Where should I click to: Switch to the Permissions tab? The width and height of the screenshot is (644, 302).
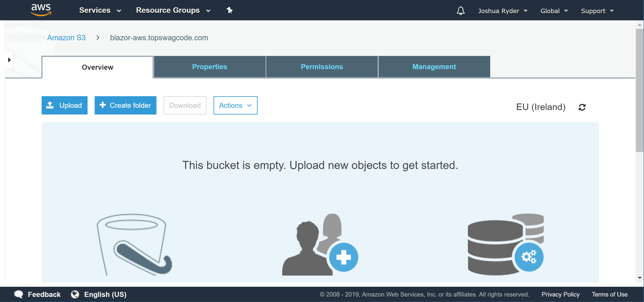click(322, 67)
